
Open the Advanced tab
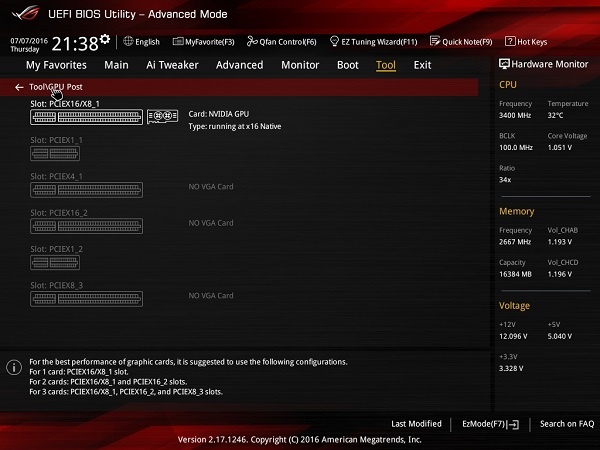[240, 65]
